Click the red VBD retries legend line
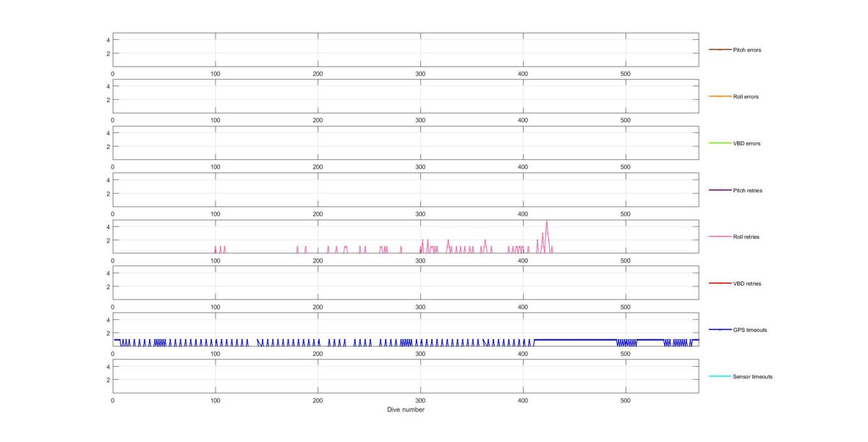 tap(720, 283)
